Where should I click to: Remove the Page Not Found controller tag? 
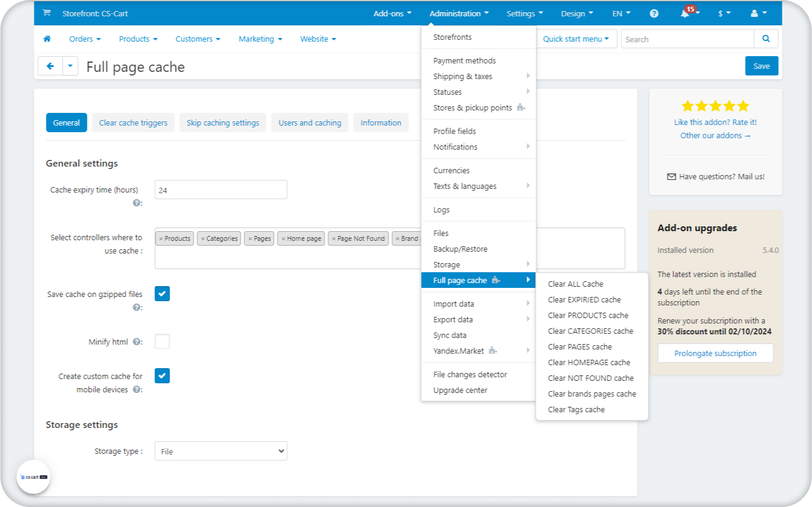[x=334, y=238]
